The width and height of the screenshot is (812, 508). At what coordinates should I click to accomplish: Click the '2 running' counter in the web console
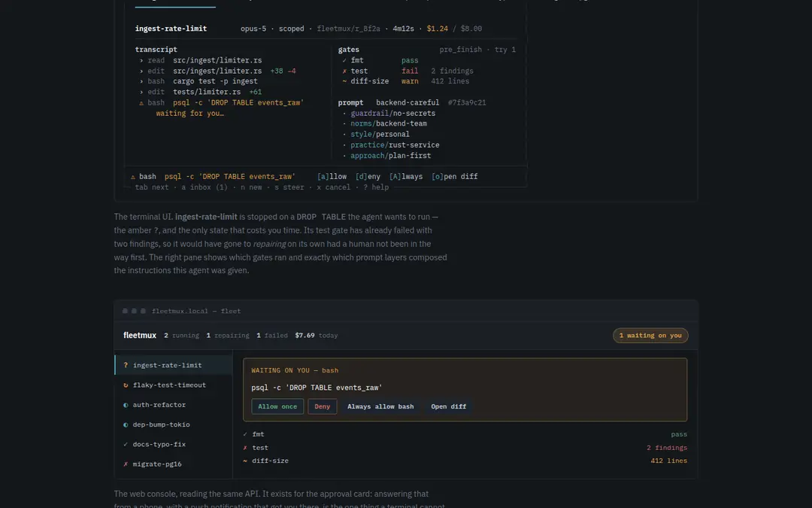point(182,336)
